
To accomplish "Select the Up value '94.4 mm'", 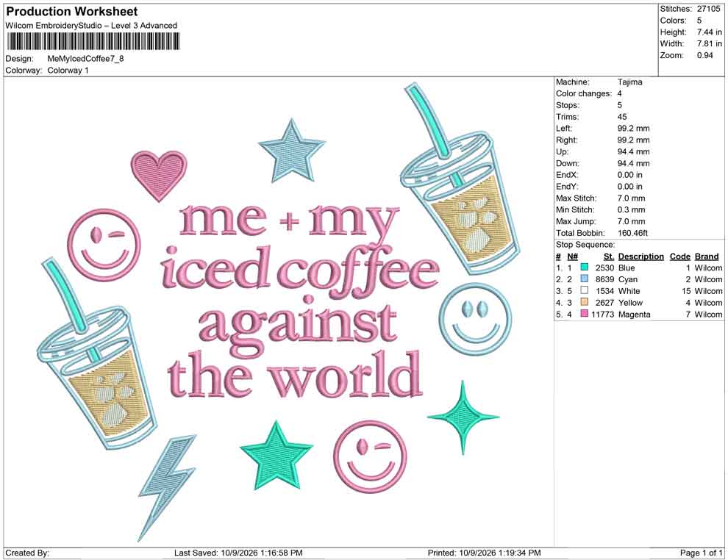I will point(633,151).
